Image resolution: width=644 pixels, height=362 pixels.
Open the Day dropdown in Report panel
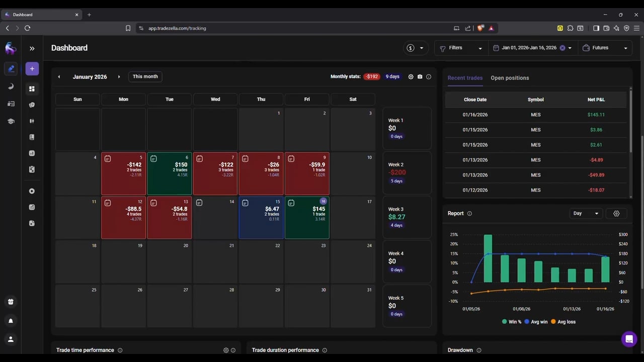(x=586, y=214)
